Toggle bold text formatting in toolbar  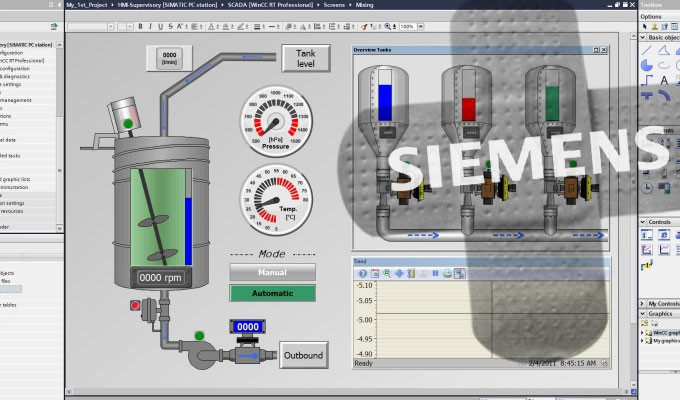(x=141, y=26)
